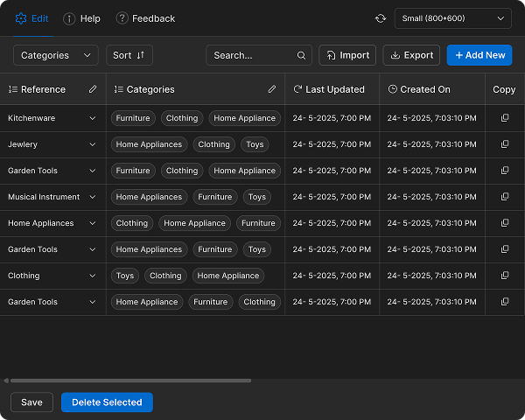
Task: Click the Clothing tag in Home Appliances row
Action: pos(132,223)
